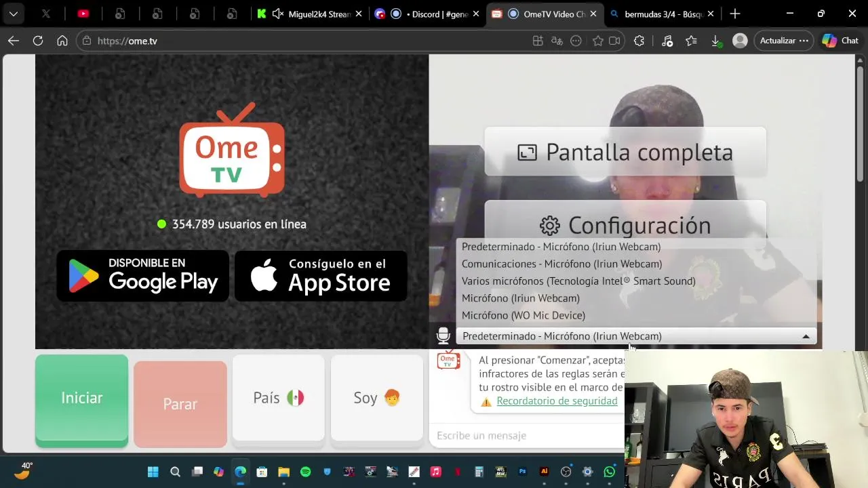Open browser extensions puzzle icon
This screenshot has height=488, width=868.
point(639,41)
